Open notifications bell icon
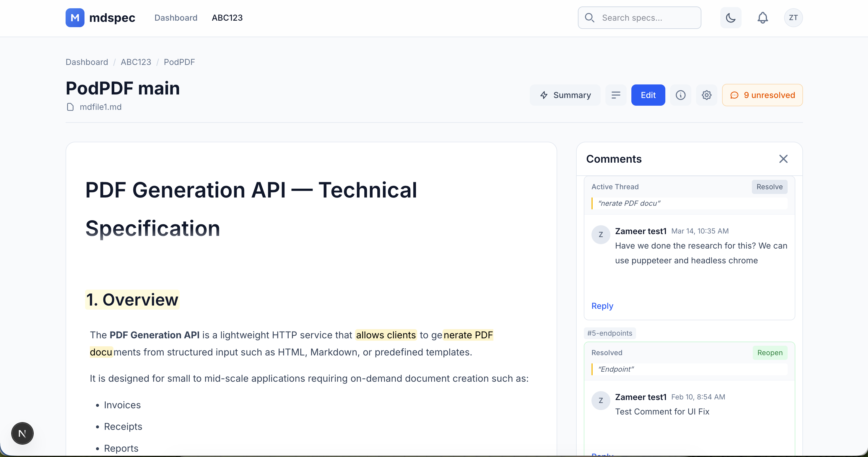868x457 pixels. [x=763, y=17]
